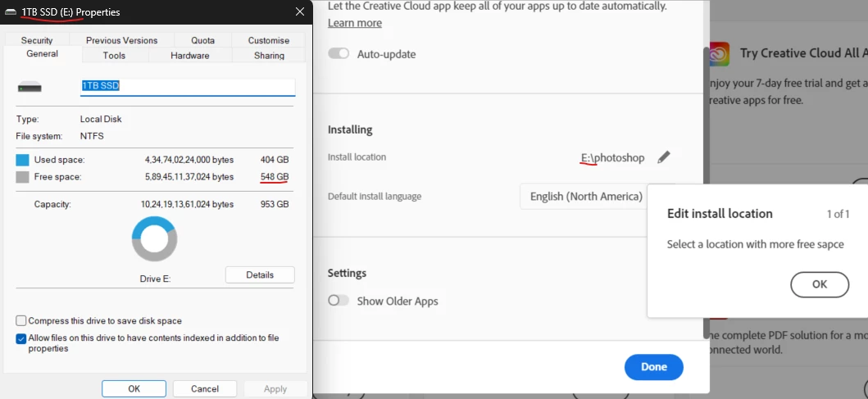Click the Edit install location heading

click(x=720, y=214)
